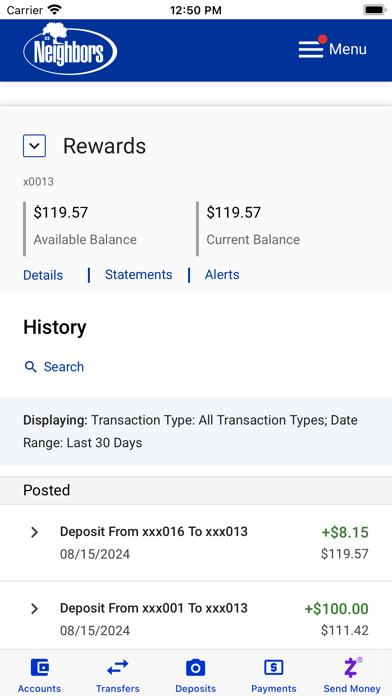Open the Accounts wallet icon
Image resolution: width=392 pixels, height=696 pixels.
pos(40,667)
